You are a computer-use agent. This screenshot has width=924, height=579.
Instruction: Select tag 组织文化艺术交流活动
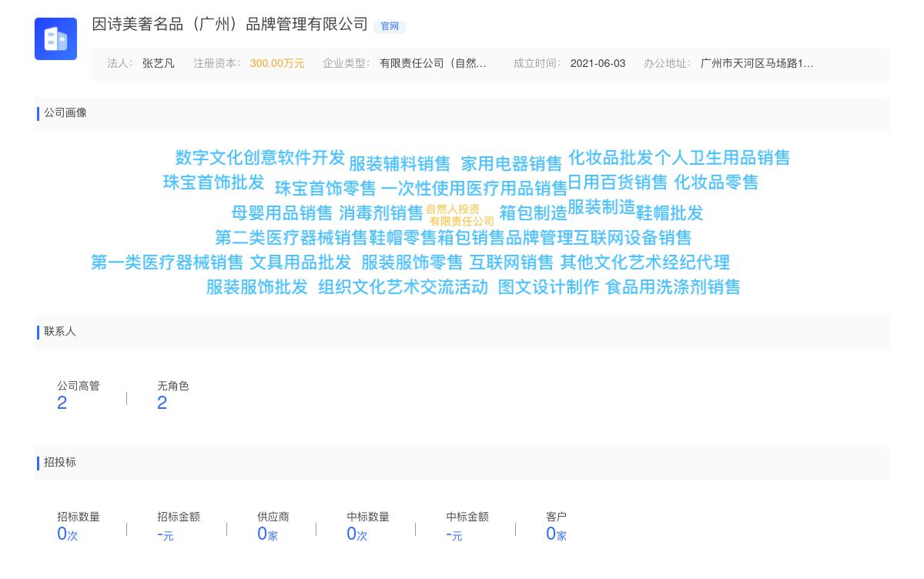[x=403, y=287]
